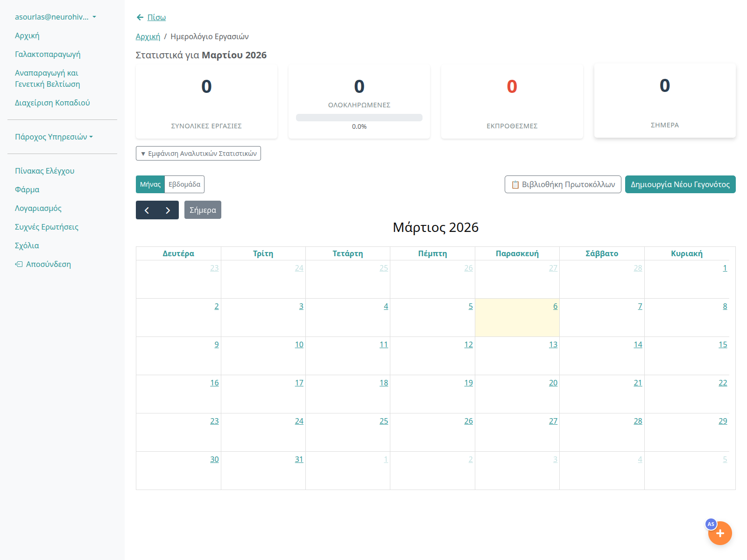The width and height of the screenshot is (747, 560).
Task: Click the highlighted date 6 cell
Action: (x=555, y=306)
